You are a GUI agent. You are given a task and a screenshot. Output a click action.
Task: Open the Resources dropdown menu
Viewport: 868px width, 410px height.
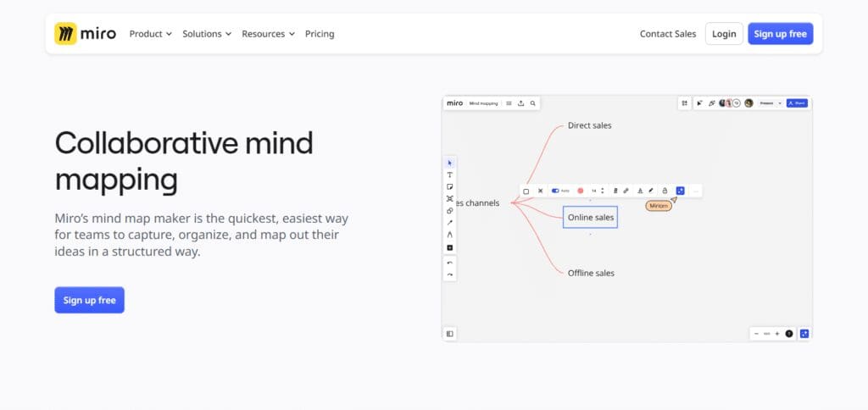click(x=269, y=34)
